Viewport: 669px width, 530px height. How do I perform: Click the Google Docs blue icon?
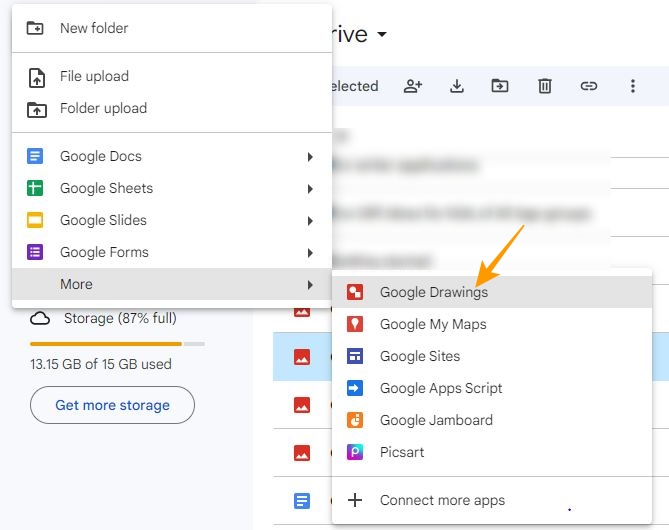coord(35,156)
